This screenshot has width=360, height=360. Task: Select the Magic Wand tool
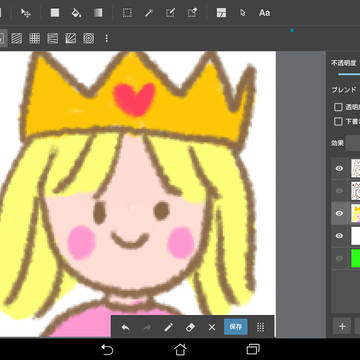pyautogui.click(x=149, y=13)
